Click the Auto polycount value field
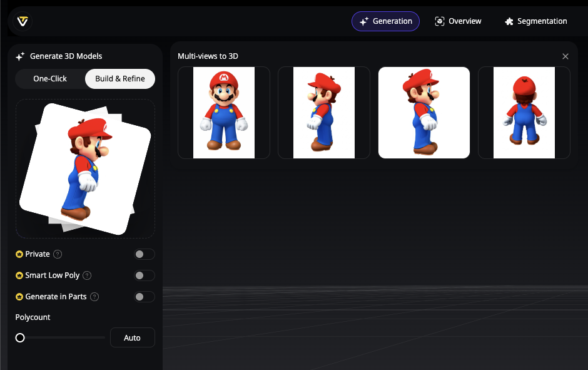588x370 pixels. [133, 337]
